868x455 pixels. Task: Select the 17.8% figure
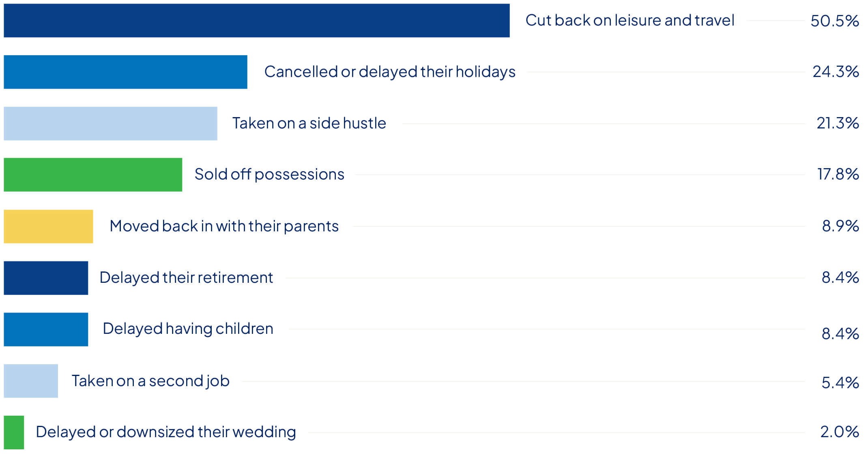click(x=838, y=174)
